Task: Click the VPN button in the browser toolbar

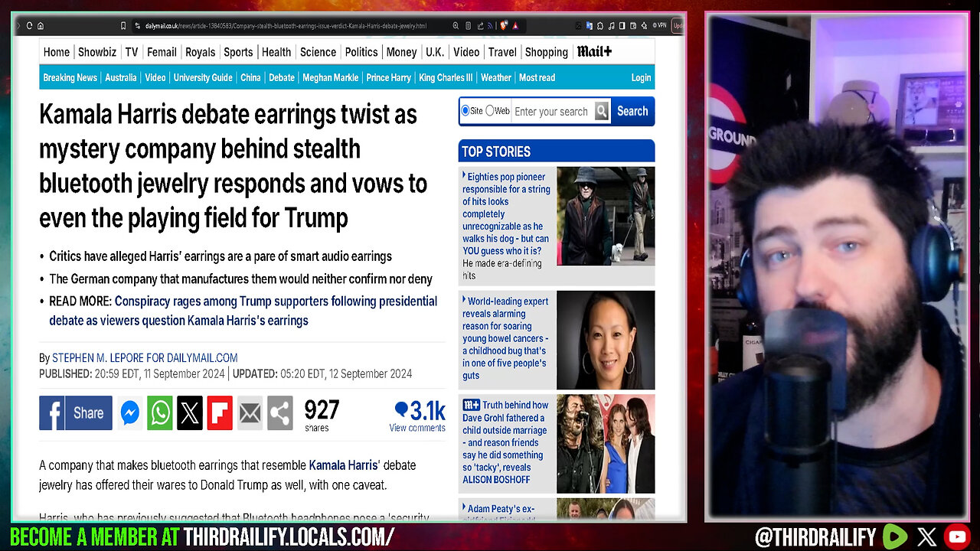Action: pos(658,26)
